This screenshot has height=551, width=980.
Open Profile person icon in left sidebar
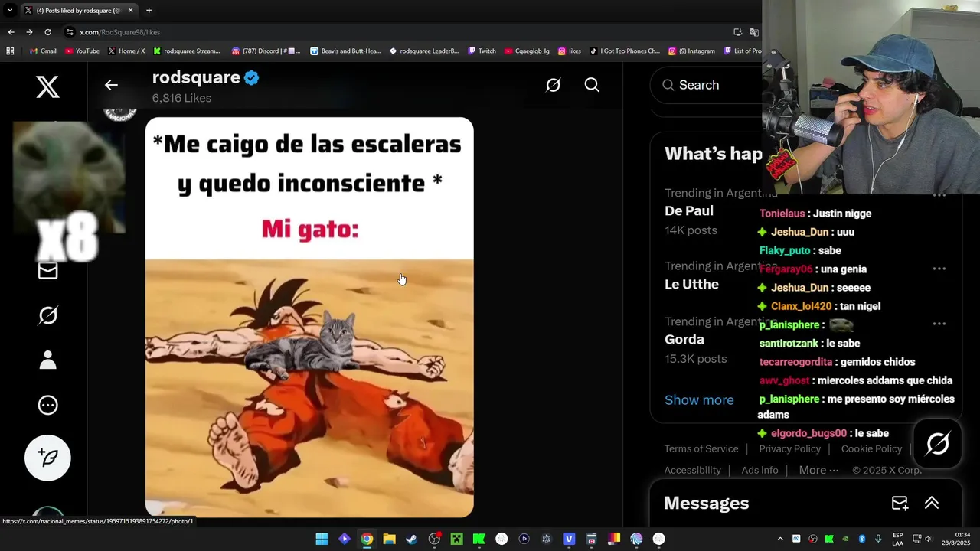click(47, 360)
